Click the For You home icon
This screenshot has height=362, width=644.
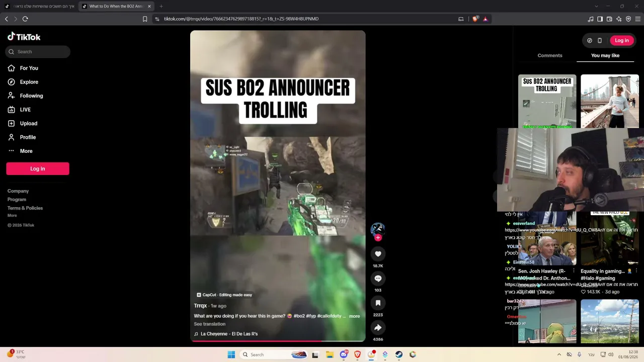tap(11, 68)
